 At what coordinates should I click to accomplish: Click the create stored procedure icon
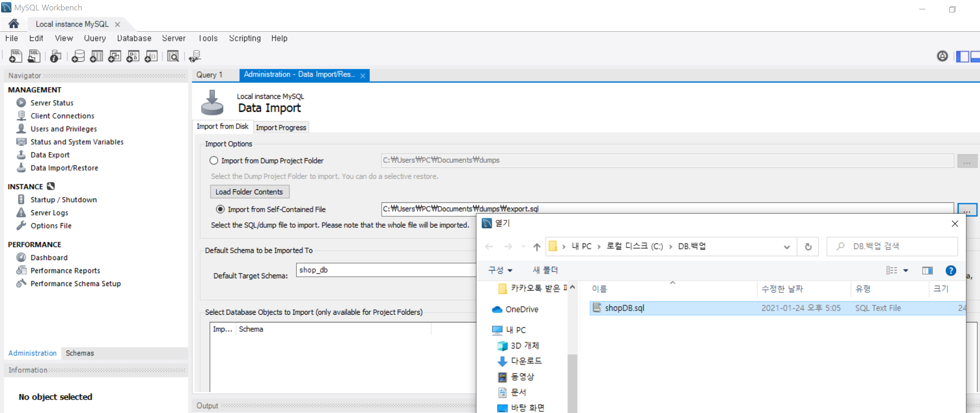coord(133,56)
